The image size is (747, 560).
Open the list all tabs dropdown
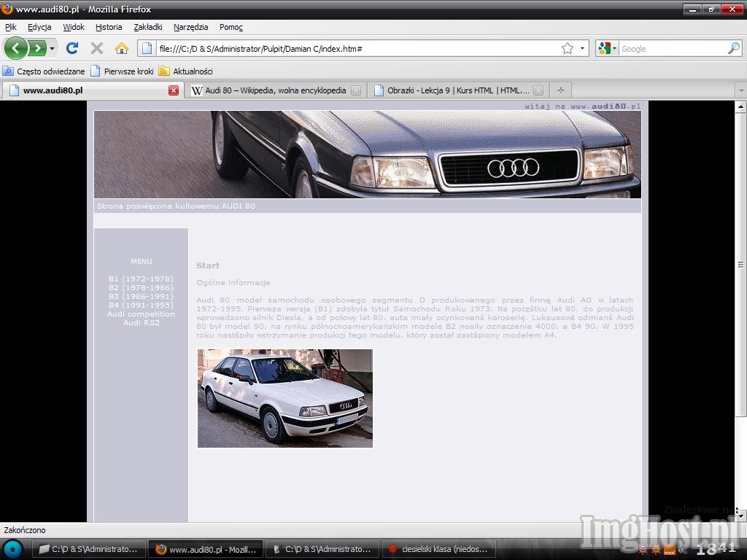[741, 90]
